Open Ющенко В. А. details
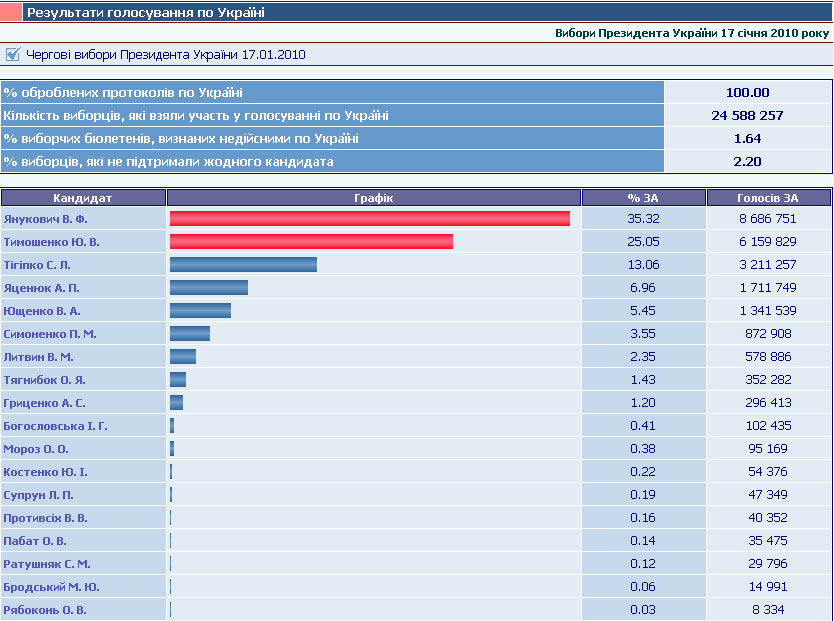 42,311
